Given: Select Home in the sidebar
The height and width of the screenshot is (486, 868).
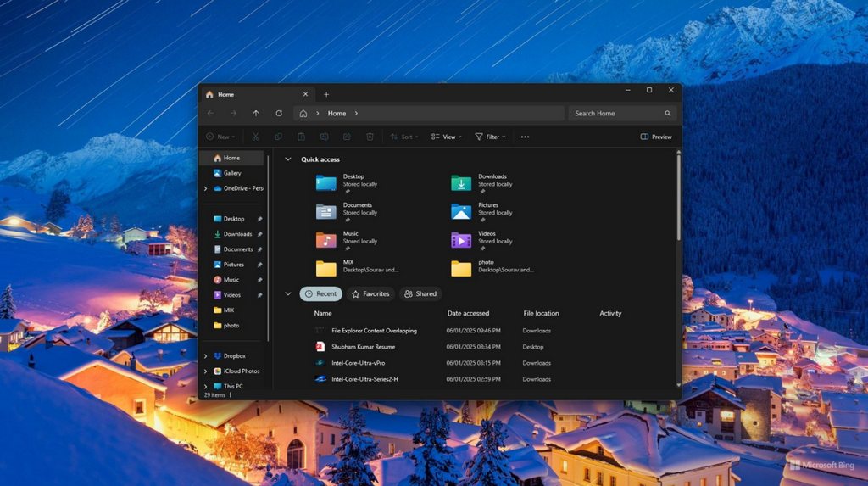Looking at the screenshot, I should click(232, 158).
